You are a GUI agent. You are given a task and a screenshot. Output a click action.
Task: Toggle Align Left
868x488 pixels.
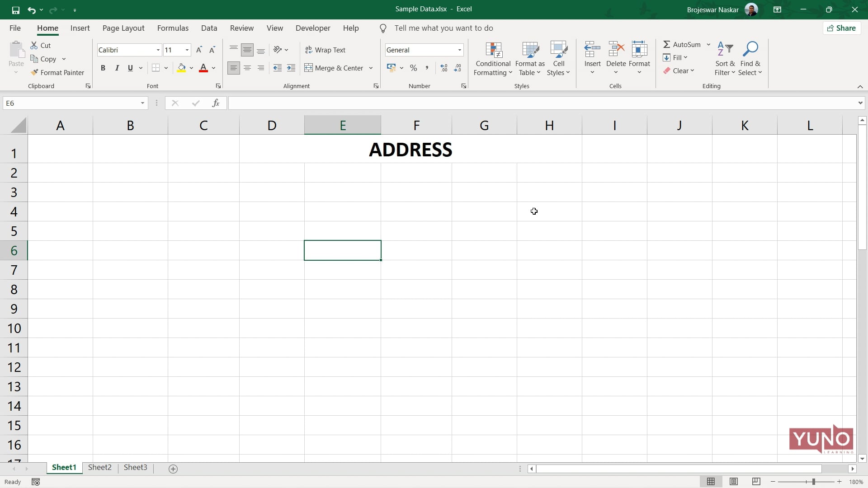point(233,68)
